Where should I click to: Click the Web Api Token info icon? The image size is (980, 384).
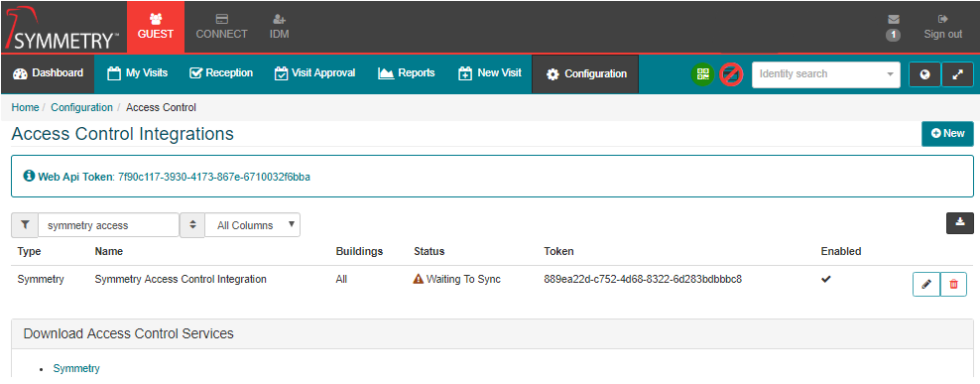tap(28, 177)
